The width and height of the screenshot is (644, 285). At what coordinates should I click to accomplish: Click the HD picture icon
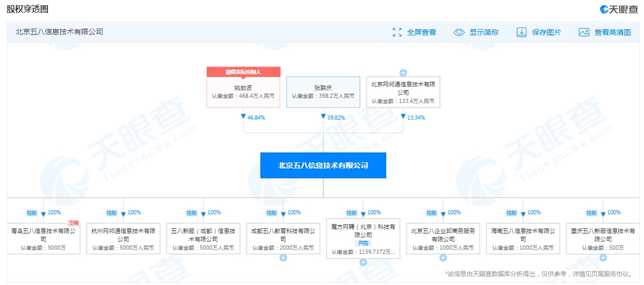point(584,32)
